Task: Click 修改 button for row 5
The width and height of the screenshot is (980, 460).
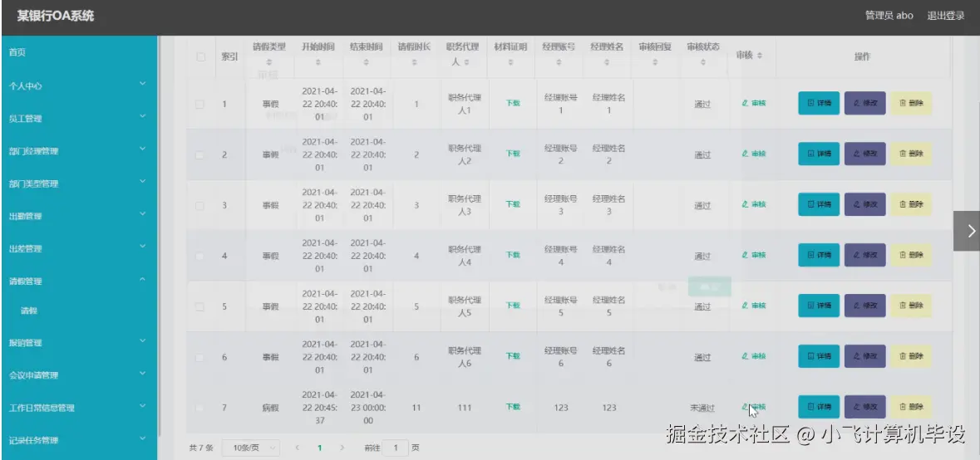Action: coord(865,306)
